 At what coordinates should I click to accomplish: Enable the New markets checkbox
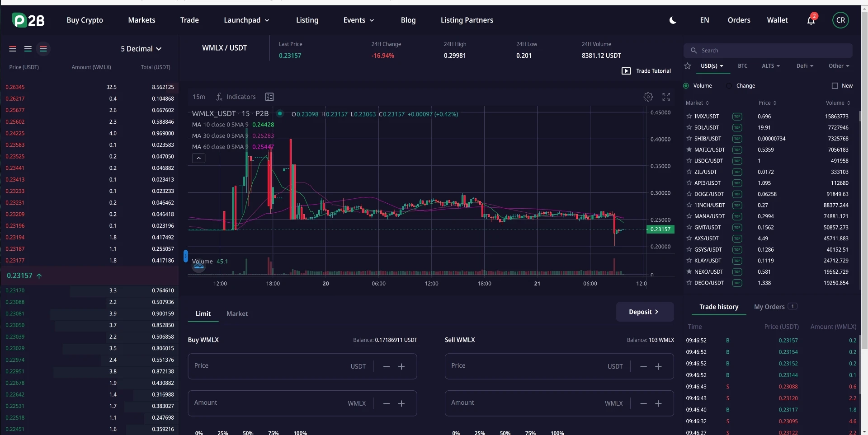835,86
